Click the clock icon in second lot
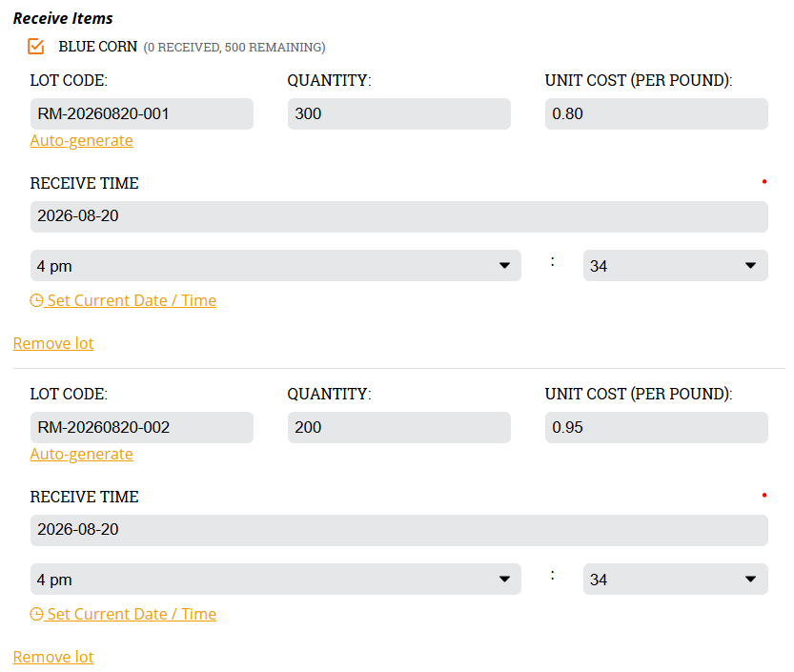 pos(36,614)
